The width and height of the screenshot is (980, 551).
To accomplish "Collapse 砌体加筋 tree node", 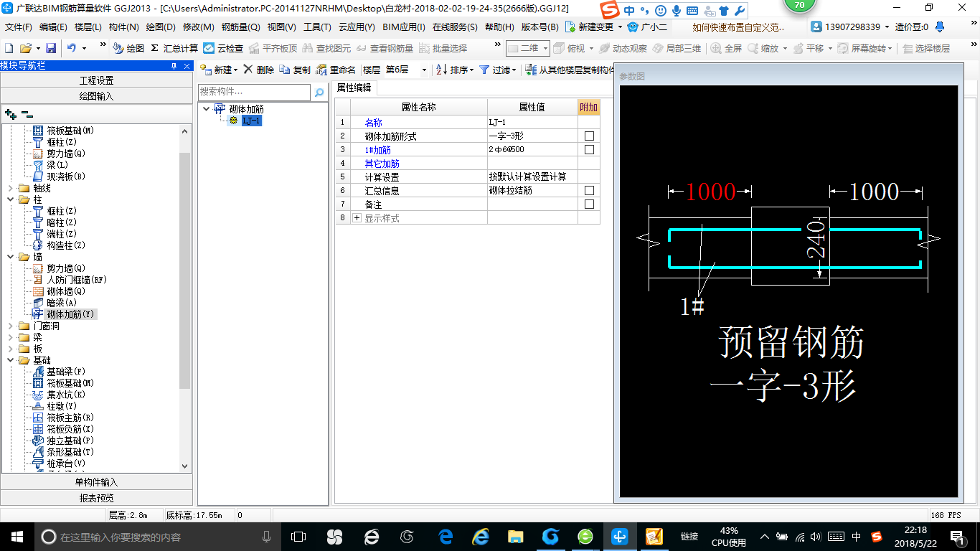I will click(207, 109).
